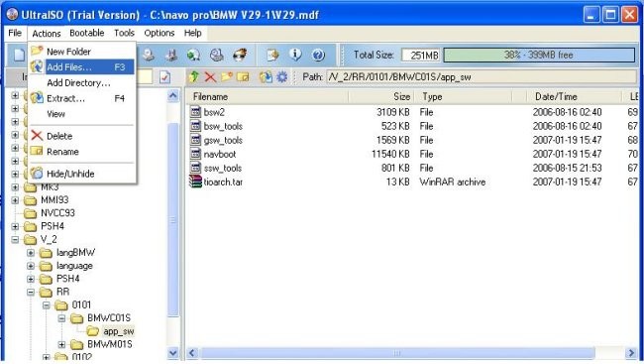
Task: Collapse the BMWC01S folder node
Action: (62, 318)
